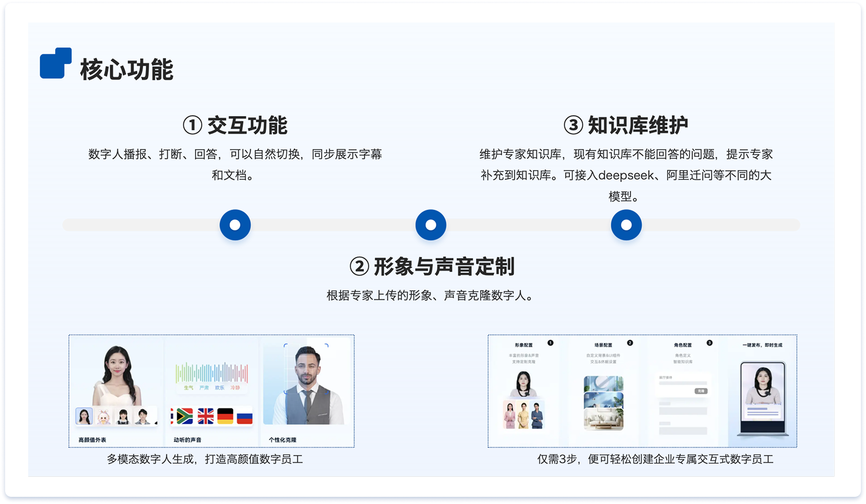Pick the male avatar thumbnail in avatar row
866x504 pixels.
pos(143,416)
